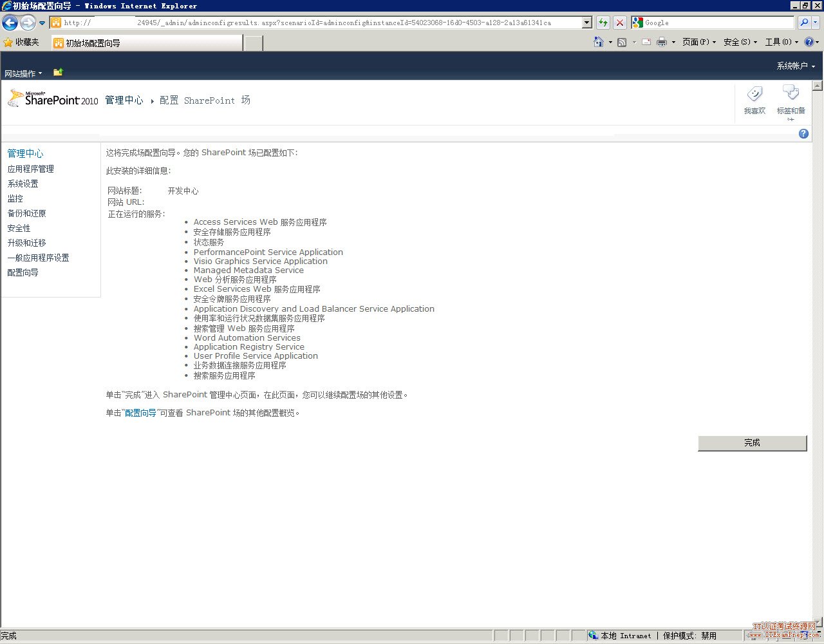Open the 网站操作 site actions menu
824x644 pixels.
point(23,73)
